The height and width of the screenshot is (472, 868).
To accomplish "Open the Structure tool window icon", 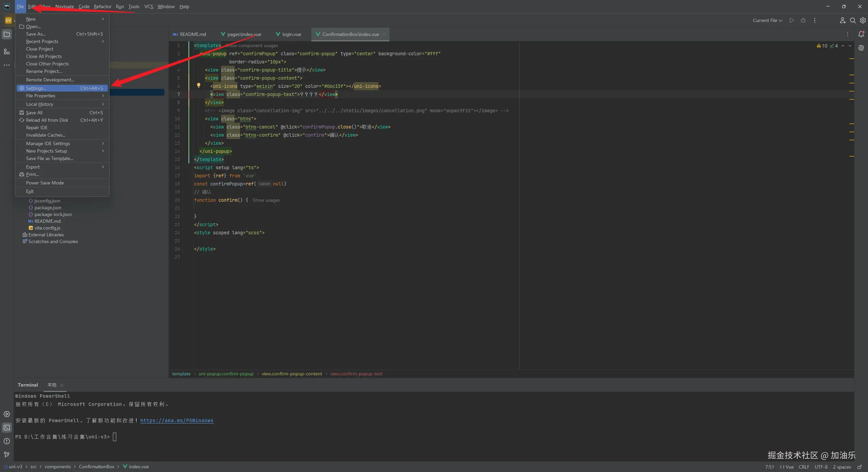I will pos(7,52).
